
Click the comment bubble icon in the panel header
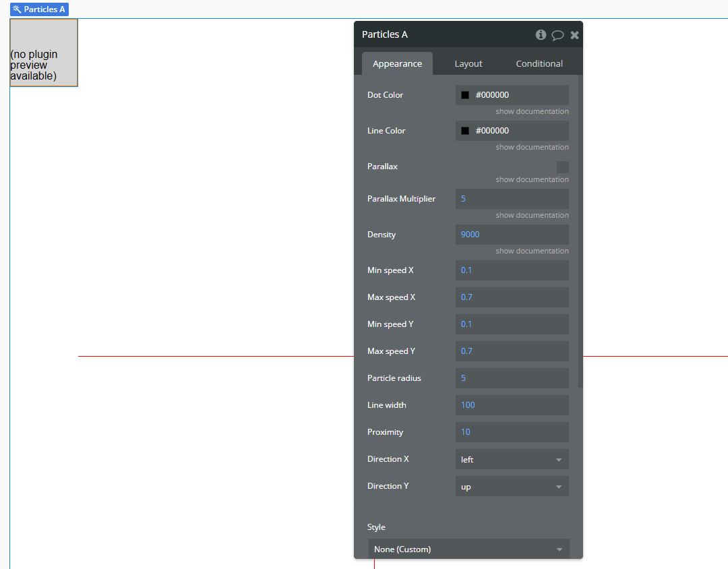click(557, 34)
